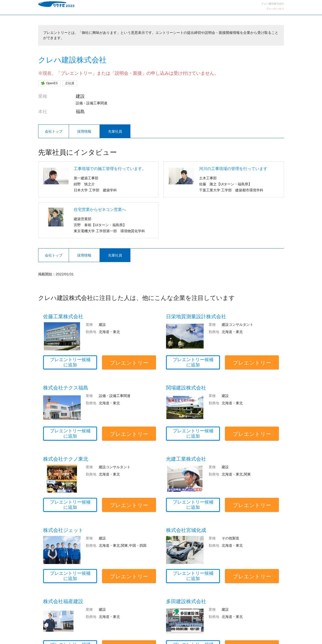The image size is (322, 644).
Task: Click 株式会社ジェット staff thumbnail
Action: pos(62,550)
